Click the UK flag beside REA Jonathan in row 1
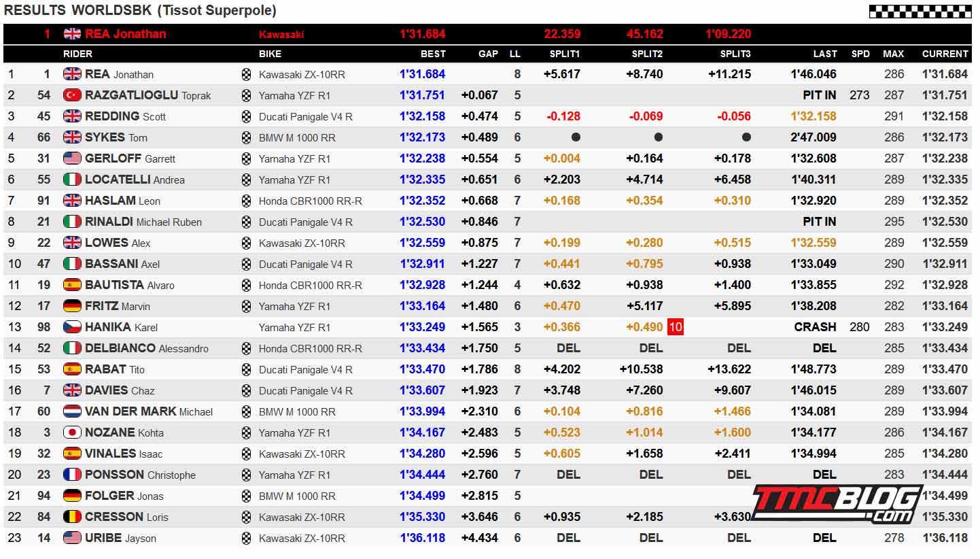 (72, 74)
